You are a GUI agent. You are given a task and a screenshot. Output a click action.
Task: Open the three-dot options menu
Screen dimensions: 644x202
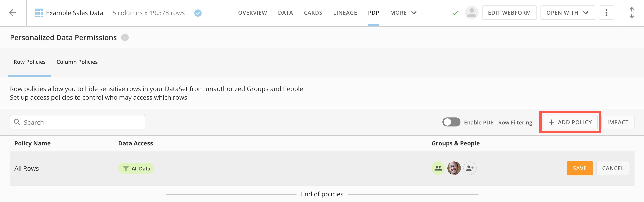pos(606,13)
